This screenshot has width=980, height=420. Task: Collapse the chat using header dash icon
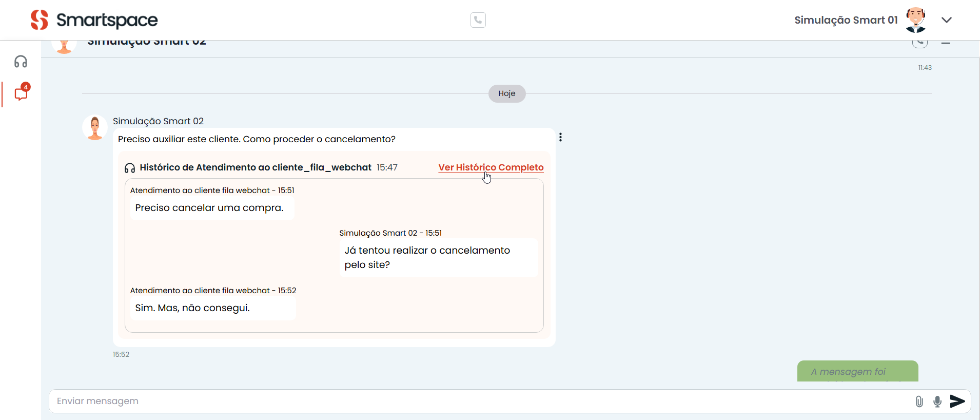[946, 43]
